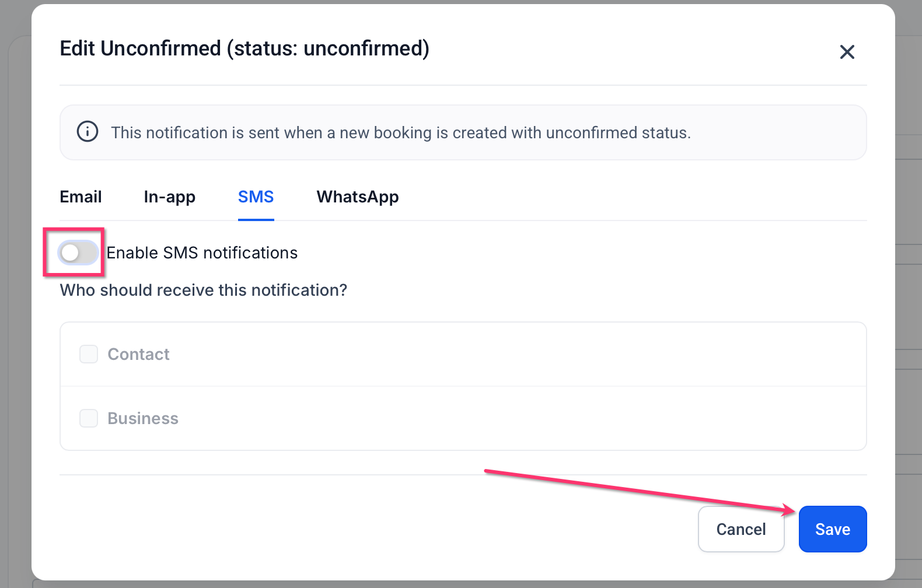Cancel editing the notification
This screenshot has height=588, width=922.
(741, 529)
